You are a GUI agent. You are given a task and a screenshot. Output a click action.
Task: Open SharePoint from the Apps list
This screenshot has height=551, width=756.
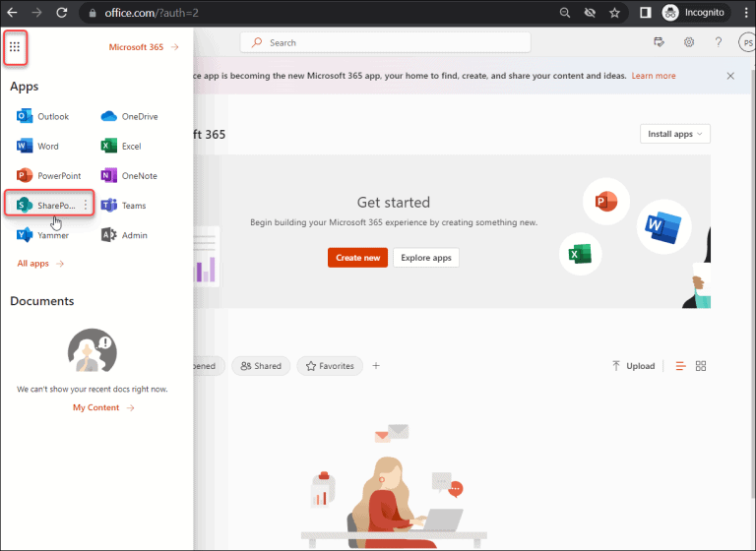[46, 206]
